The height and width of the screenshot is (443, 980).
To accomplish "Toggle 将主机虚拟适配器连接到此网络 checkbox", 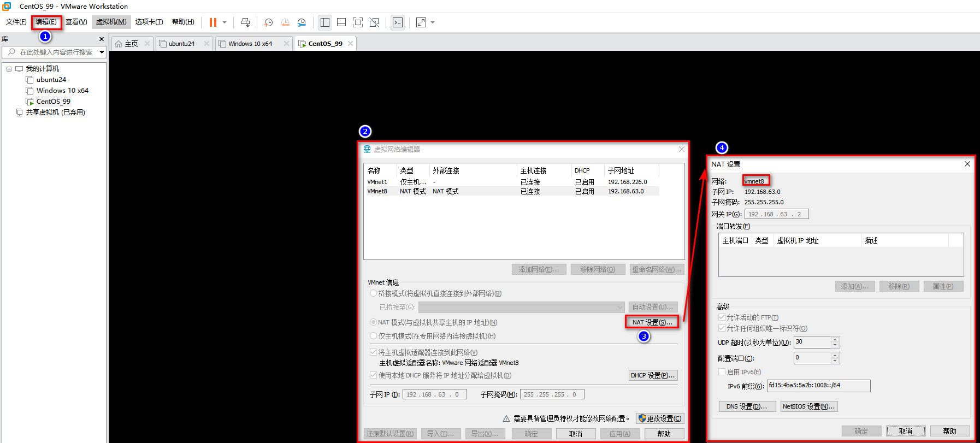I will click(374, 352).
